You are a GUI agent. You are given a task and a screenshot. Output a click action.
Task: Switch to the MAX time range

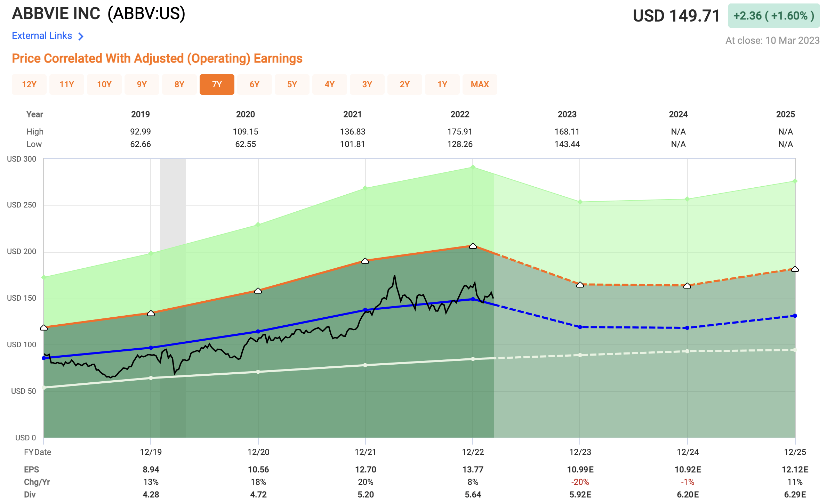(x=480, y=84)
